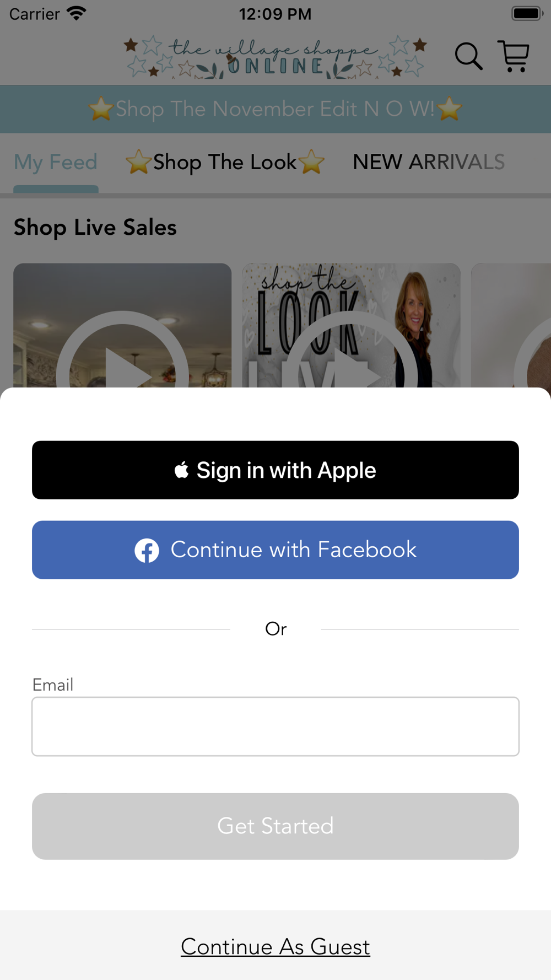
Task: Click the Facebook logo icon
Action: pos(147,550)
